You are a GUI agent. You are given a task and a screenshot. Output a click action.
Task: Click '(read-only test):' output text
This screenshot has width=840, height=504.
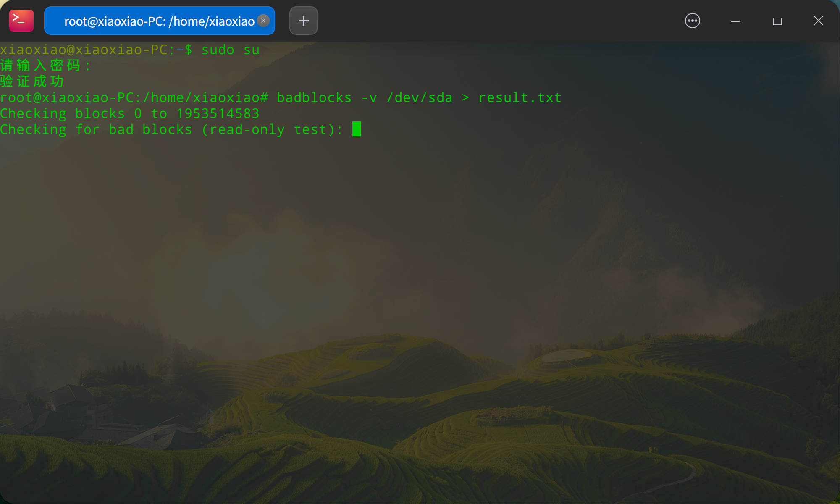coord(272,130)
